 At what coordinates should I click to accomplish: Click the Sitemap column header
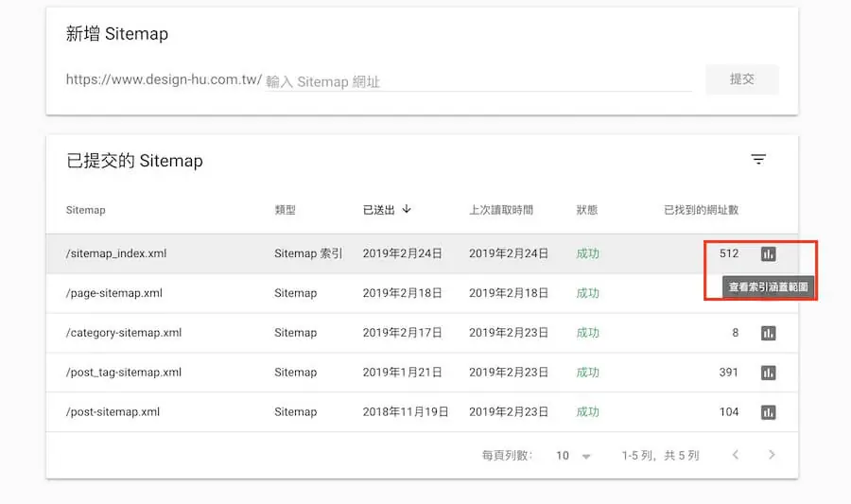[86, 210]
